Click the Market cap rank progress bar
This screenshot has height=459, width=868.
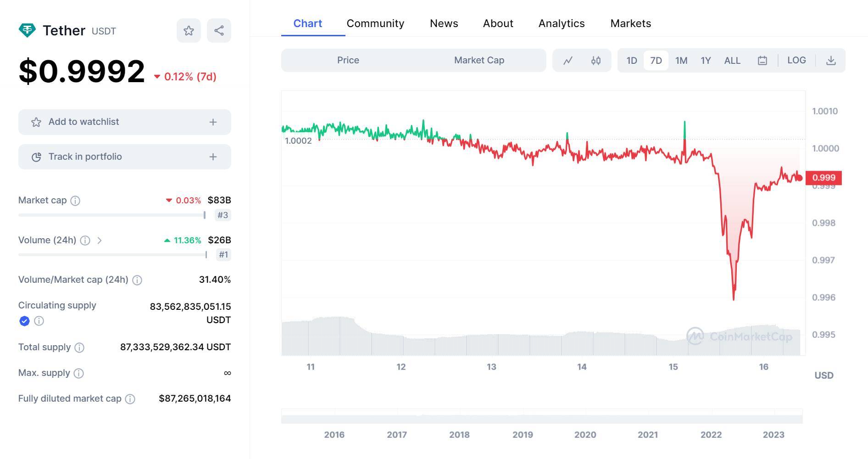pos(112,215)
